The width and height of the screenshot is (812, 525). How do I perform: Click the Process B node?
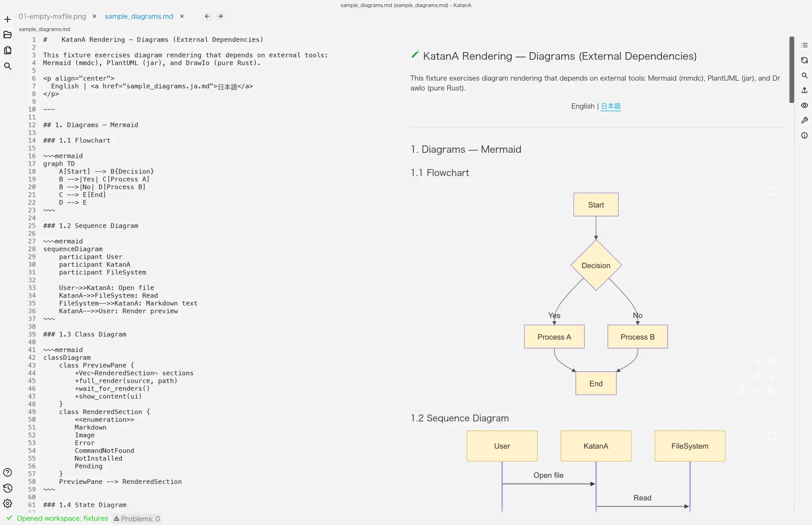click(637, 337)
